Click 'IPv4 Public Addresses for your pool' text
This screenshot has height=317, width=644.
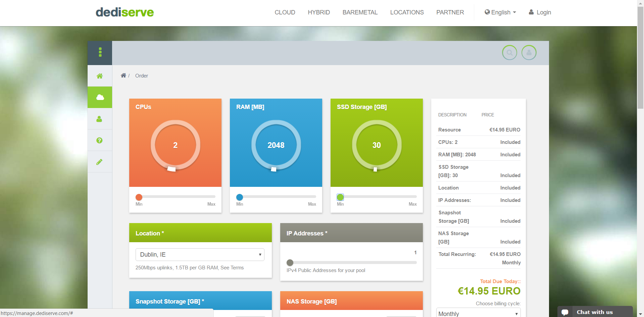pos(326,270)
